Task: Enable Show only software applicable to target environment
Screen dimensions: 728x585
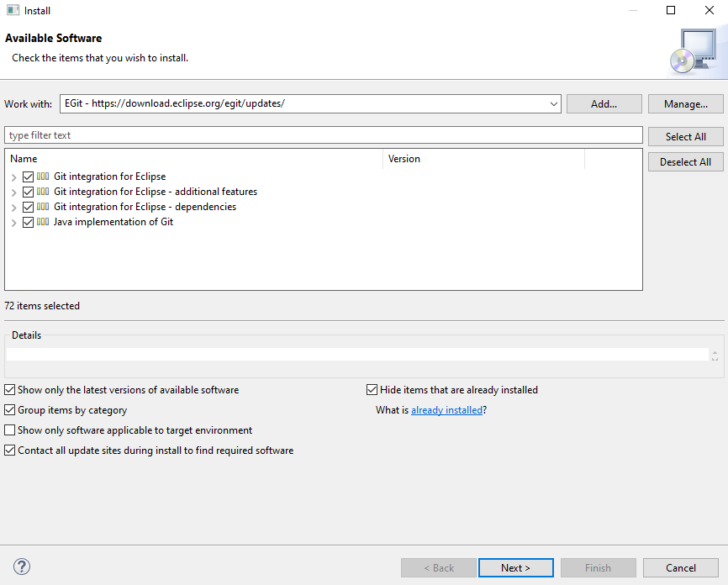Action: click(10, 430)
